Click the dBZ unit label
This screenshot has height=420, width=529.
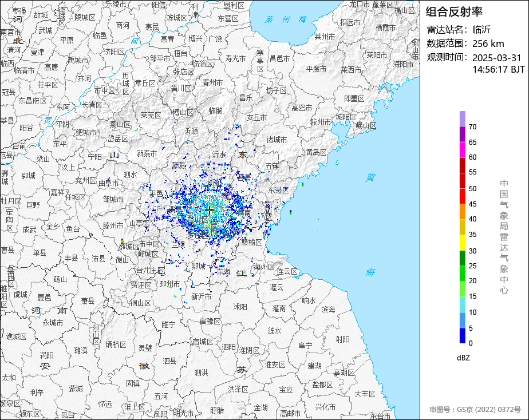click(463, 358)
